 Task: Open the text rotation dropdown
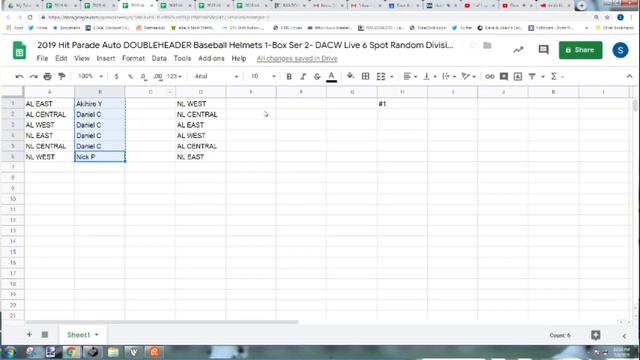tap(468, 76)
